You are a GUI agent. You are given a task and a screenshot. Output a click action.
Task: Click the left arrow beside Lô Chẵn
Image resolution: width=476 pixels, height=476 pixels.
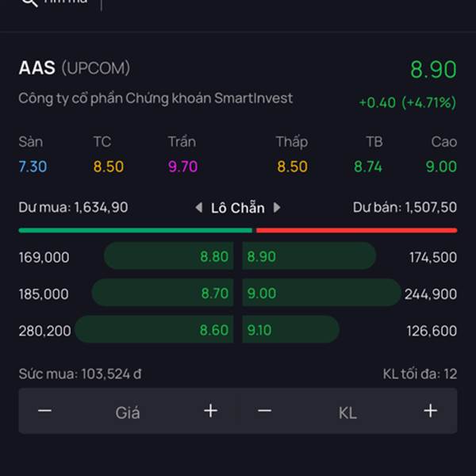[x=199, y=208]
